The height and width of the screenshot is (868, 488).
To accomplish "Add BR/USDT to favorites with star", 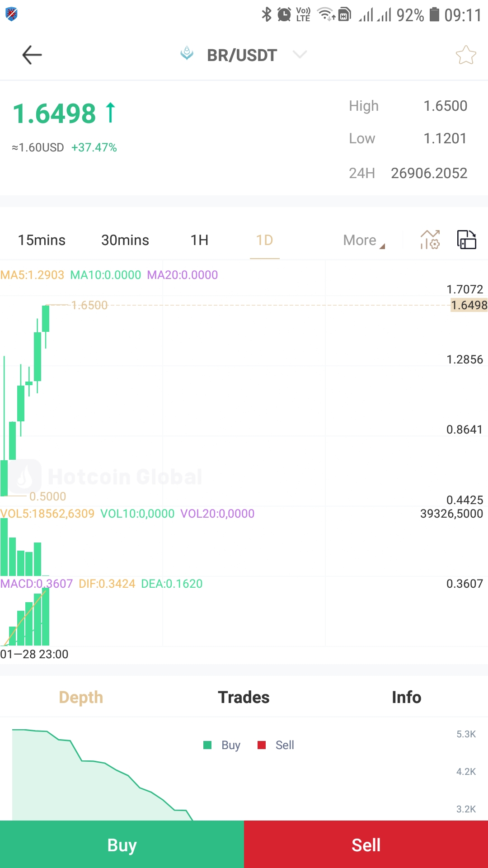I will [x=466, y=55].
